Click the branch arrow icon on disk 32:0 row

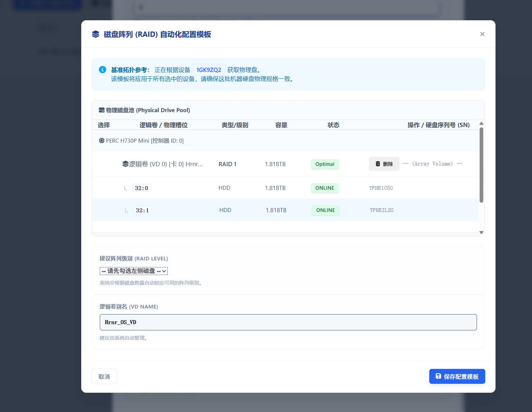[125, 188]
